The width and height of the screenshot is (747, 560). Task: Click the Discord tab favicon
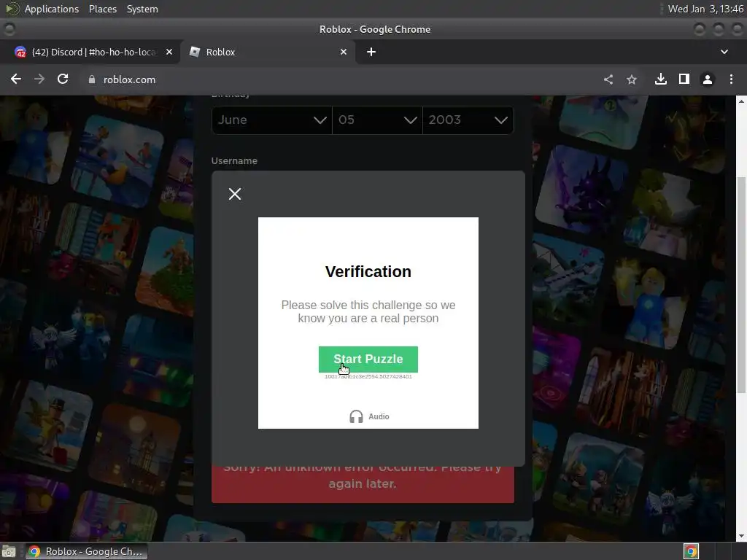click(x=20, y=52)
